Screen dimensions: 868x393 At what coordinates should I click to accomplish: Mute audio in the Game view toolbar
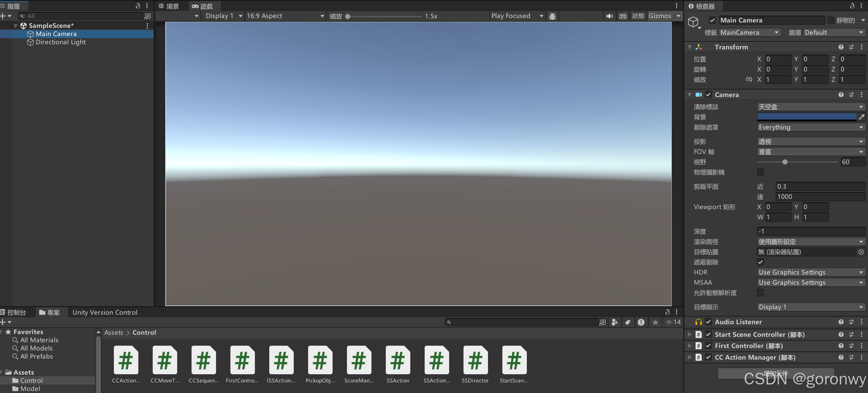click(609, 16)
